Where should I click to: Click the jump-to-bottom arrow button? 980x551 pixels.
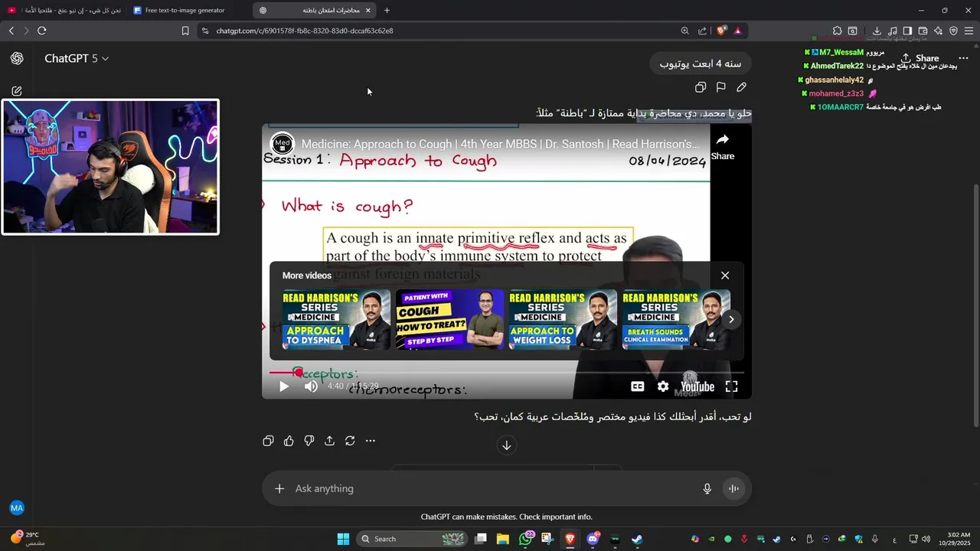point(506,445)
